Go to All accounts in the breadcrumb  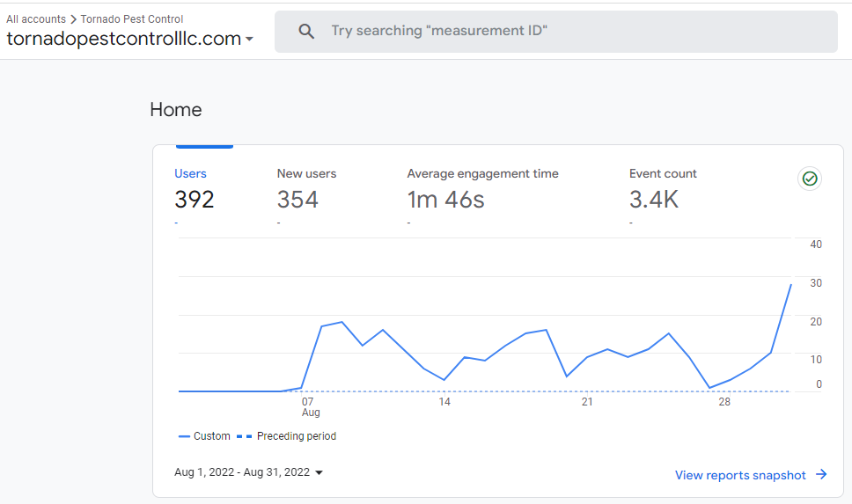[x=36, y=19]
